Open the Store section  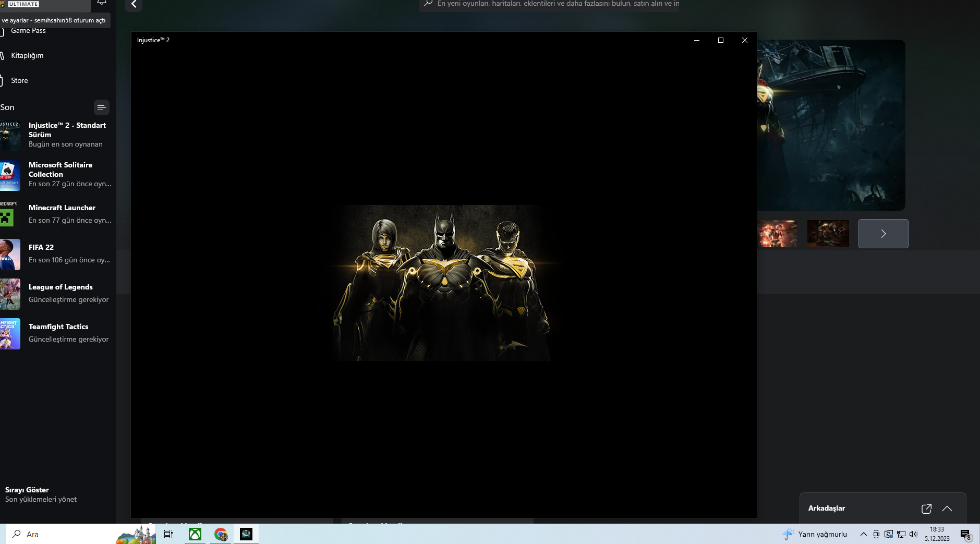tap(19, 80)
